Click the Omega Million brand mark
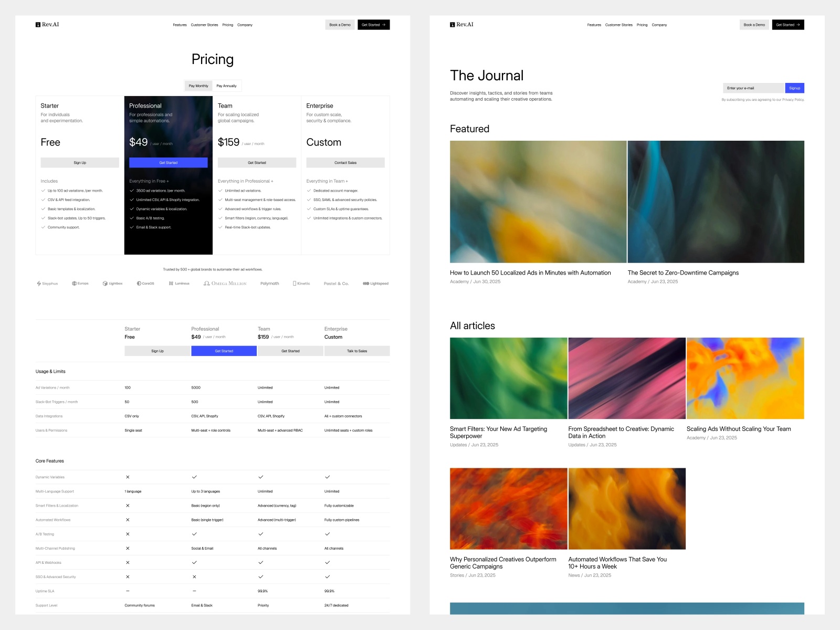This screenshot has height=630, width=840. point(206,283)
